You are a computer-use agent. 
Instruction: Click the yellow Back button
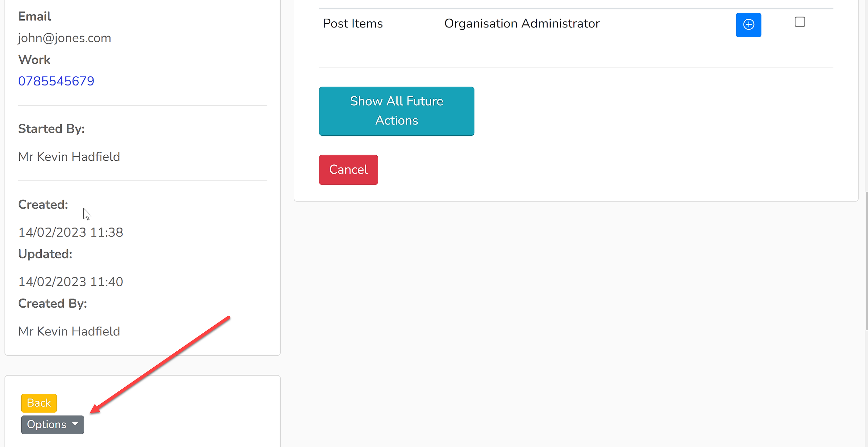click(x=39, y=403)
